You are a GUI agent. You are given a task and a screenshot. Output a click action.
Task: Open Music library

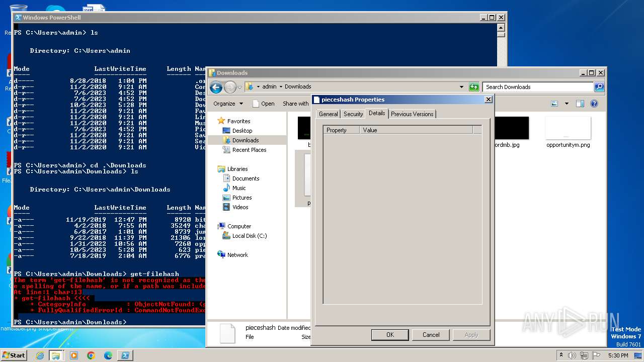pos(239,188)
